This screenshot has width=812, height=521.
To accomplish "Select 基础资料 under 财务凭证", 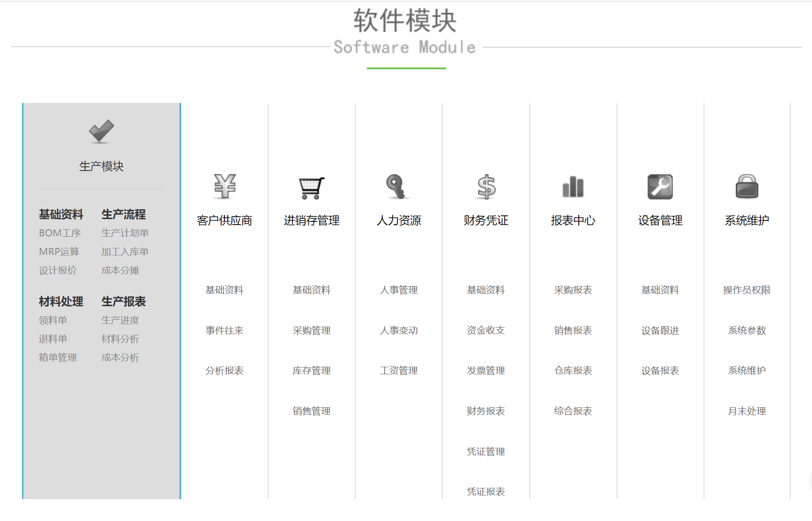I will tap(486, 290).
